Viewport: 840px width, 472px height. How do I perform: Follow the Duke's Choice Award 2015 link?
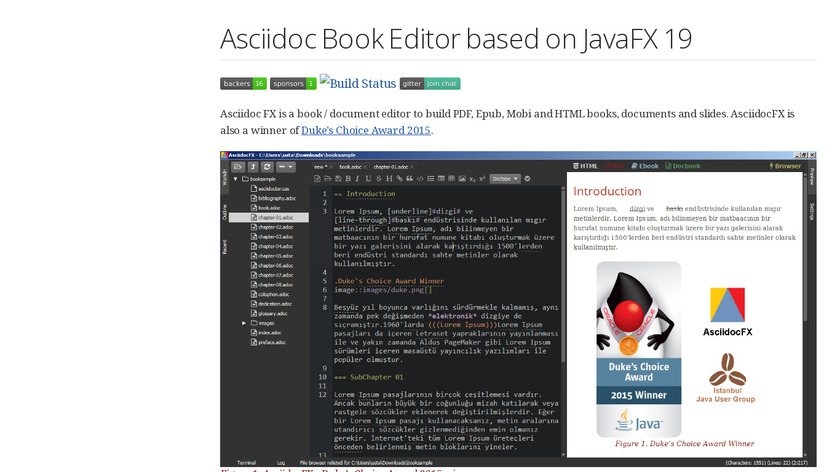[366, 130]
